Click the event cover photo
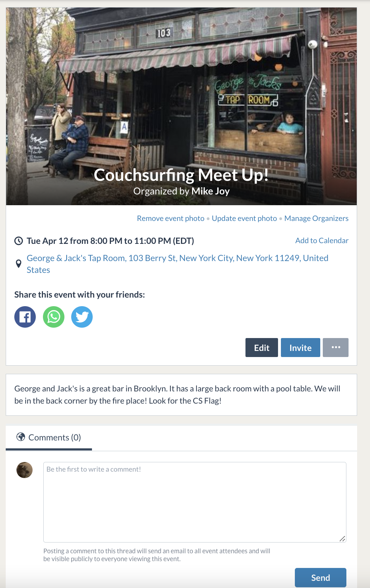 (181, 106)
